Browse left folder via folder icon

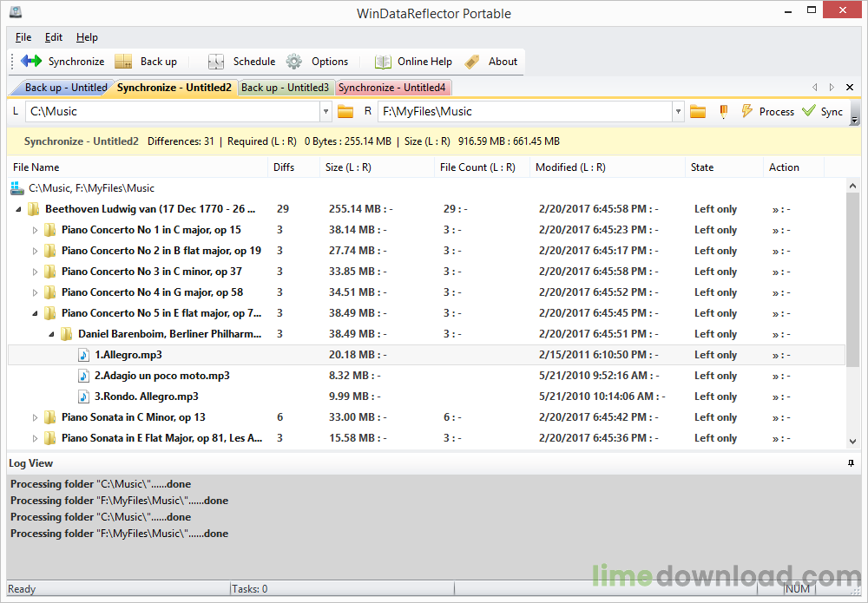pos(345,112)
